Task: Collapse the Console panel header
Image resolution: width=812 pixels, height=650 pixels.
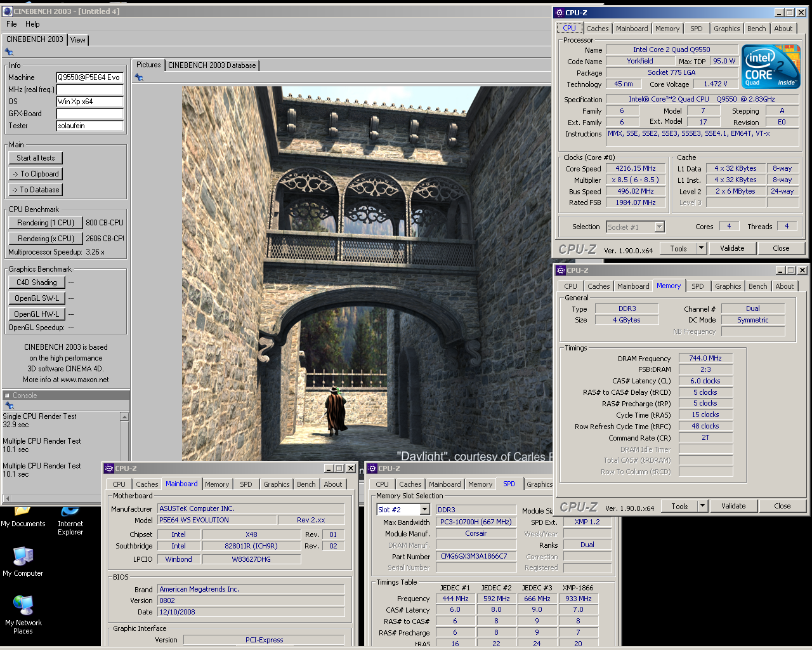Action: 7,395
